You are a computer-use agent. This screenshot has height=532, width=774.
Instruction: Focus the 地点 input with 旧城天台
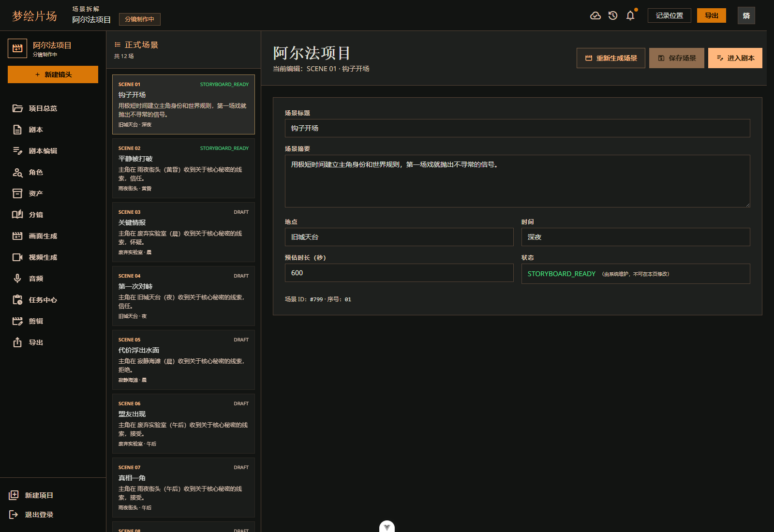pos(399,237)
